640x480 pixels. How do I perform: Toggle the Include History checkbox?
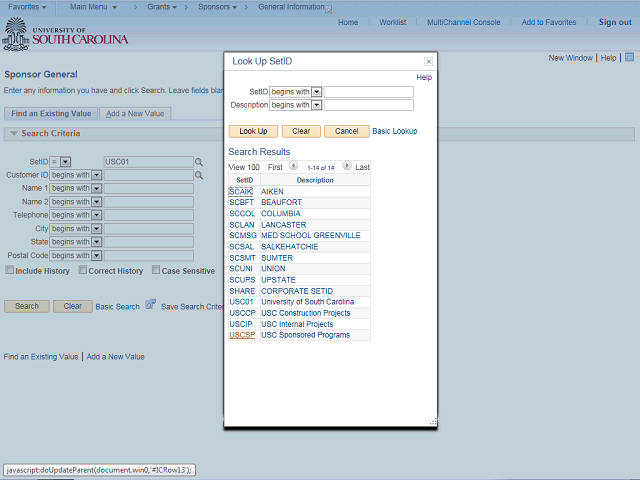pyautogui.click(x=9, y=270)
